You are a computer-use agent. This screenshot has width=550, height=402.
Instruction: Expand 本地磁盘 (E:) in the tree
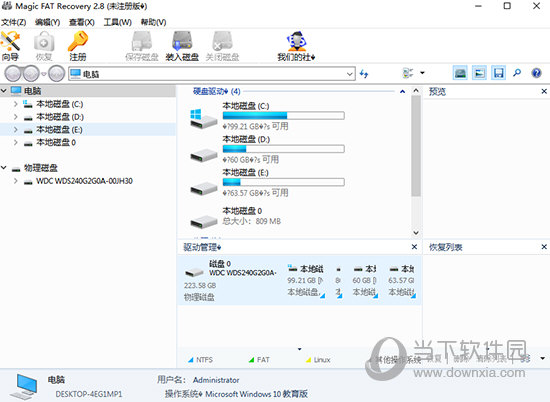[15, 129]
